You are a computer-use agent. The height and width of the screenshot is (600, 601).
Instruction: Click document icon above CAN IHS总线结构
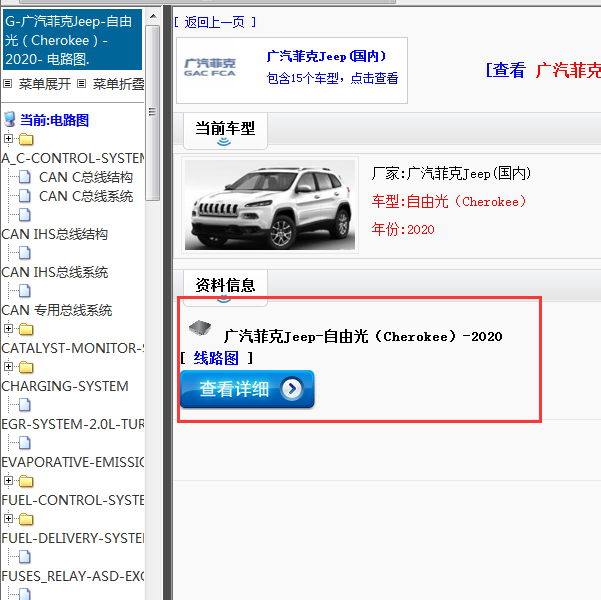tap(25, 215)
